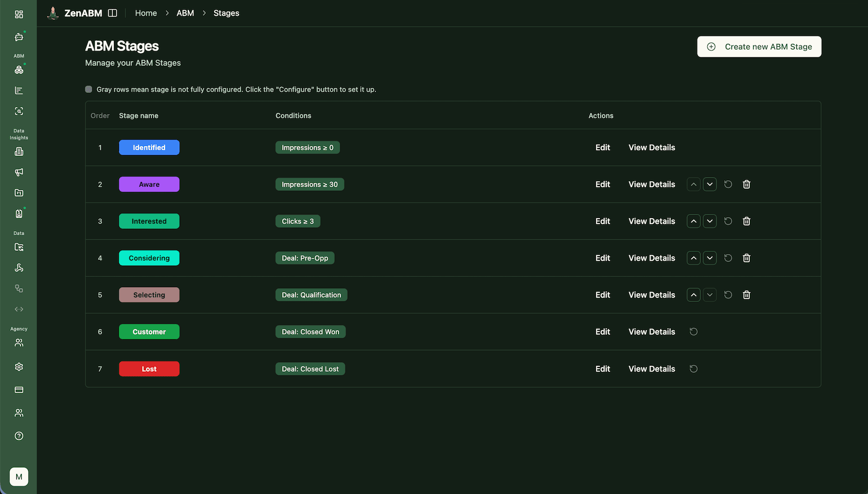Open the billing card icon in sidebar

click(x=18, y=390)
